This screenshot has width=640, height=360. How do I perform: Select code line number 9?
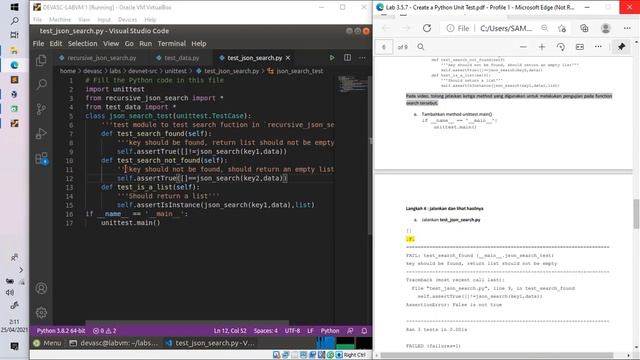(71, 152)
